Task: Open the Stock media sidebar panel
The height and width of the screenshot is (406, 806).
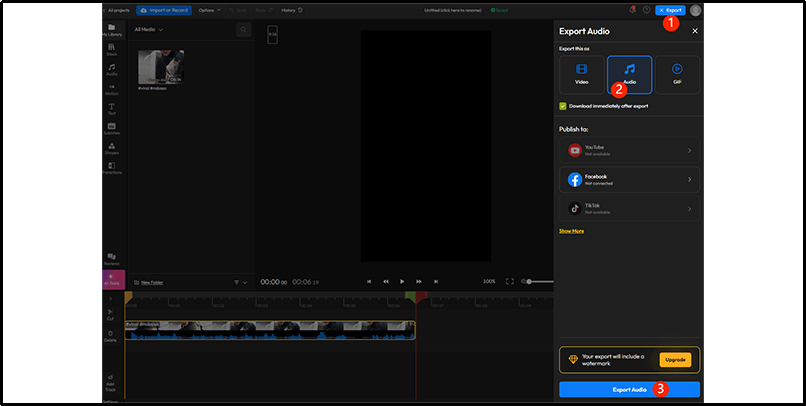Action: (x=112, y=50)
